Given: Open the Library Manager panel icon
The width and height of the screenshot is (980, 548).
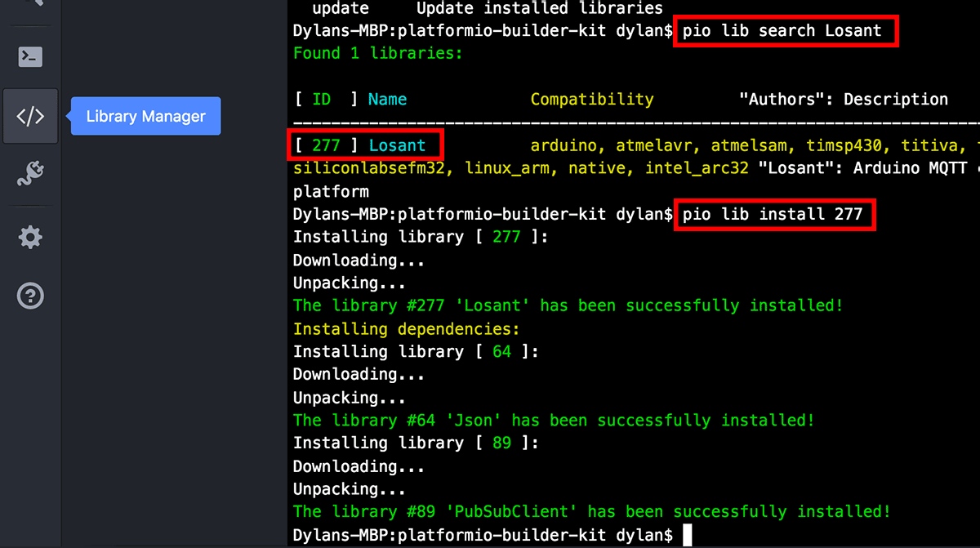Looking at the screenshot, I should (30, 115).
